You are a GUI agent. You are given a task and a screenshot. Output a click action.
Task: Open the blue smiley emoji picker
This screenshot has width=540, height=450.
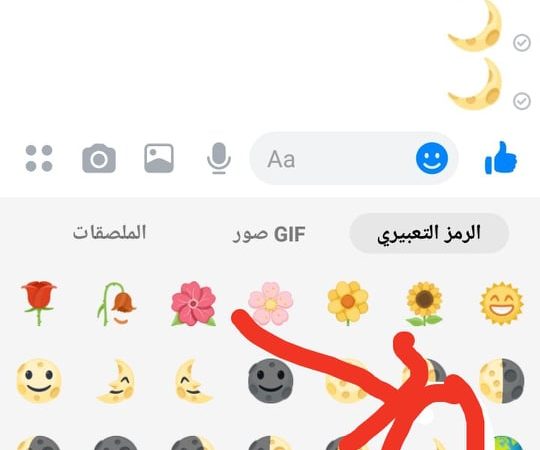tap(432, 158)
